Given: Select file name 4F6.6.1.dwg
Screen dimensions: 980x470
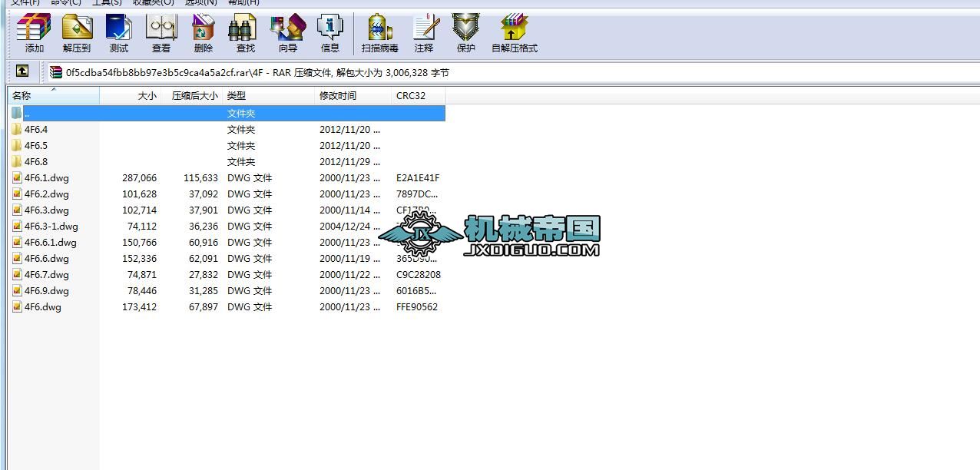Looking at the screenshot, I should click(51, 242).
